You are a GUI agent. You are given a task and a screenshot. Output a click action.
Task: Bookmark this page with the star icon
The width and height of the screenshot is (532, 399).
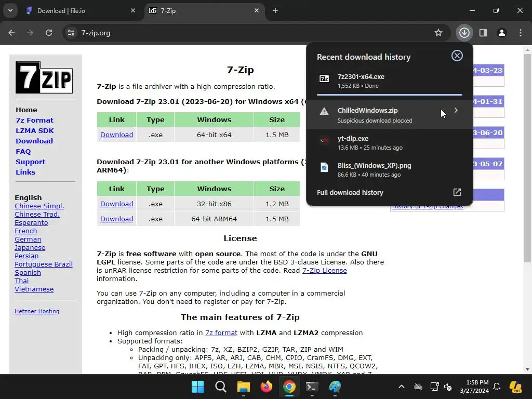[x=438, y=33]
